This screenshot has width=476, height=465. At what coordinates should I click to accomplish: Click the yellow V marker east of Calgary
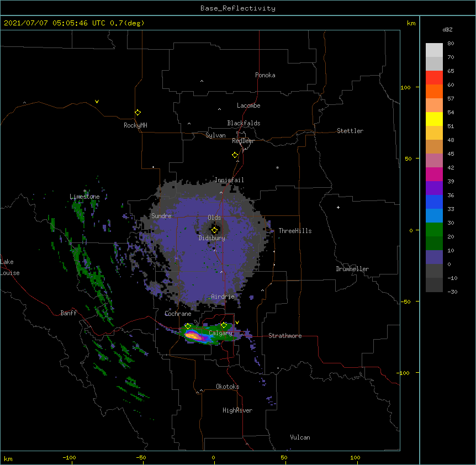[237, 323]
